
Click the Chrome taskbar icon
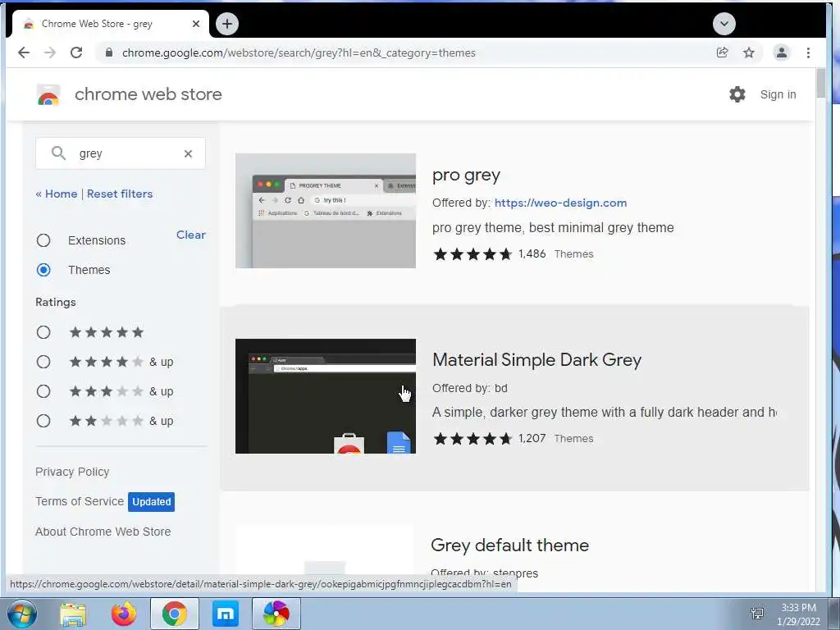click(175, 614)
